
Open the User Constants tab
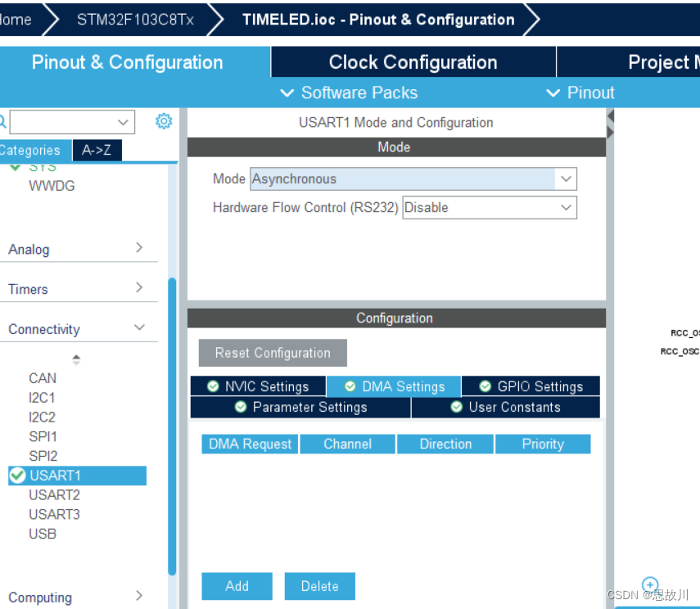click(x=505, y=407)
